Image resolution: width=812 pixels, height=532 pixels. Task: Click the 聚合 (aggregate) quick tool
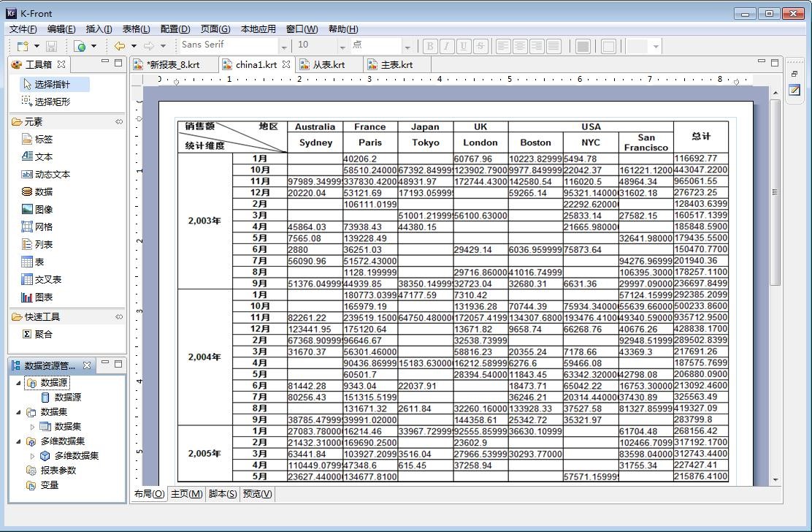pos(43,334)
